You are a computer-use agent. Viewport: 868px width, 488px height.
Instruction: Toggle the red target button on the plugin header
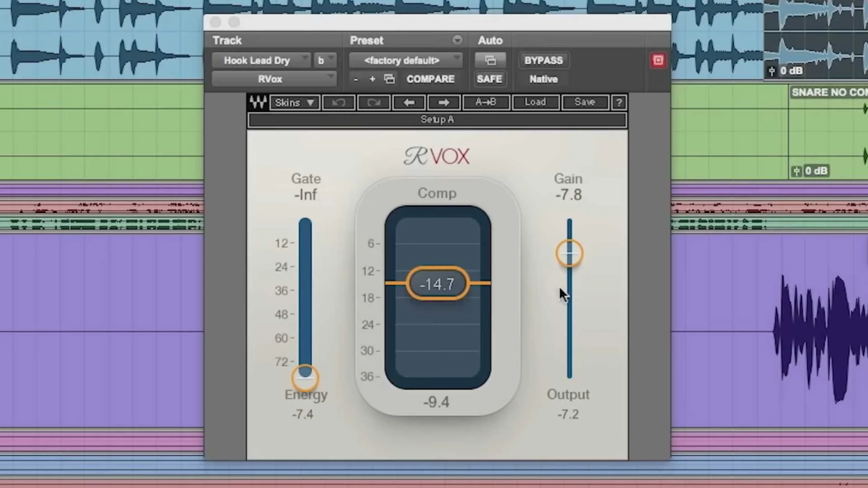[658, 60]
